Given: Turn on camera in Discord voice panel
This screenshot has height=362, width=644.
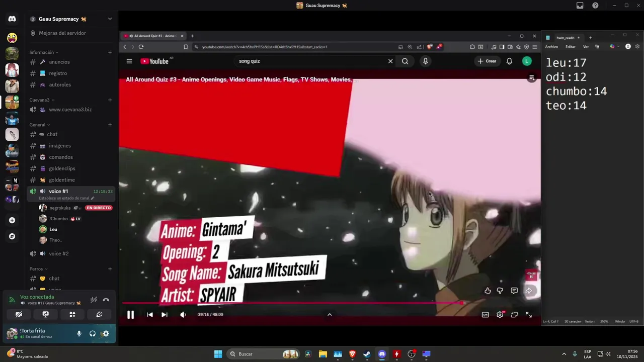Looking at the screenshot, I should pyautogui.click(x=19, y=314).
